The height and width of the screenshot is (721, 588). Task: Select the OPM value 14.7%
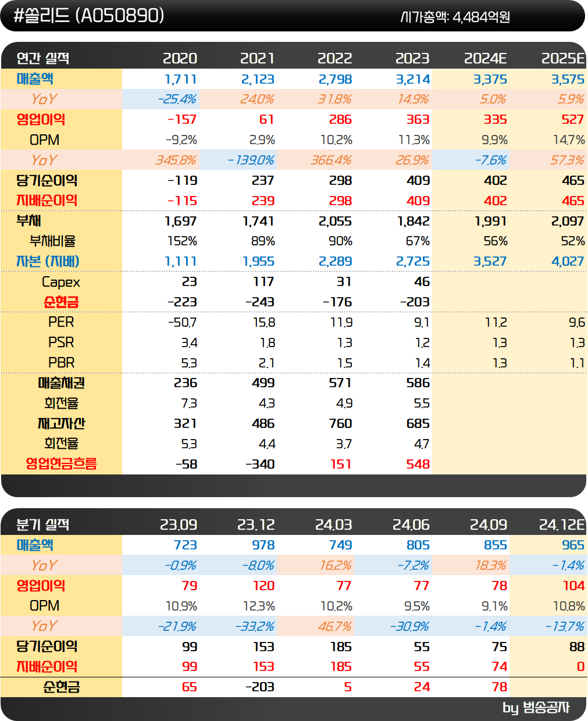[569, 140]
